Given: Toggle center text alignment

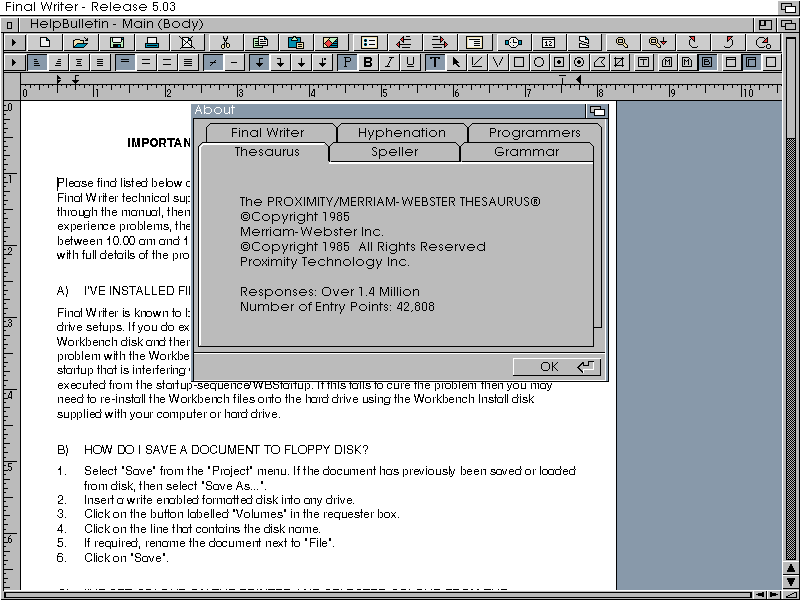Looking at the screenshot, I should [79, 62].
